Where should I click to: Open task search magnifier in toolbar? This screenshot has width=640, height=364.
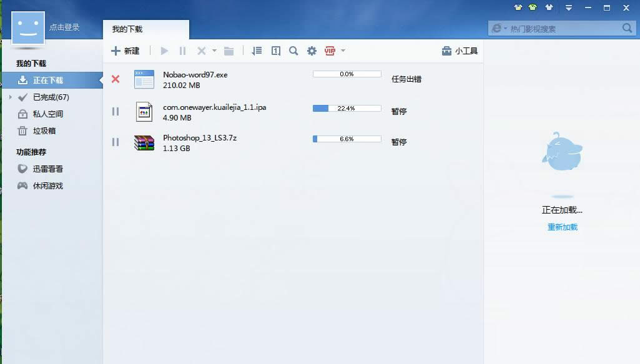pos(293,51)
